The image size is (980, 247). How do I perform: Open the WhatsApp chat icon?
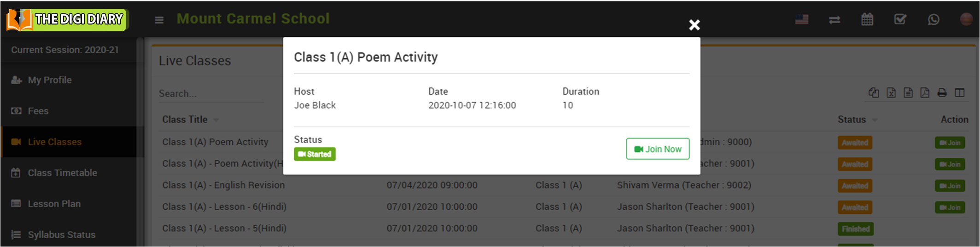click(933, 19)
